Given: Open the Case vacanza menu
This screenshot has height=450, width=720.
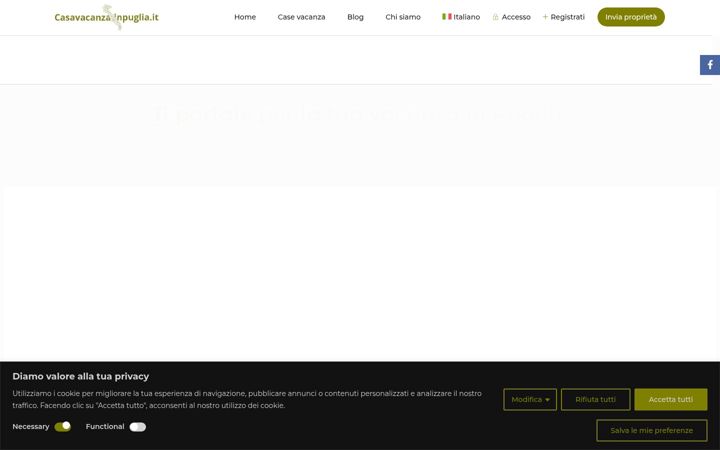Looking at the screenshot, I should pyautogui.click(x=301, y=17).
